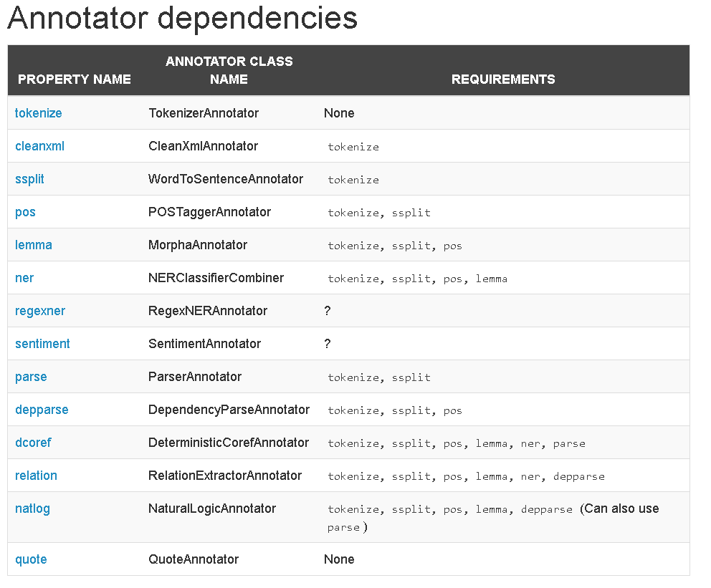Click the Property Name column header

pos(75,79)
